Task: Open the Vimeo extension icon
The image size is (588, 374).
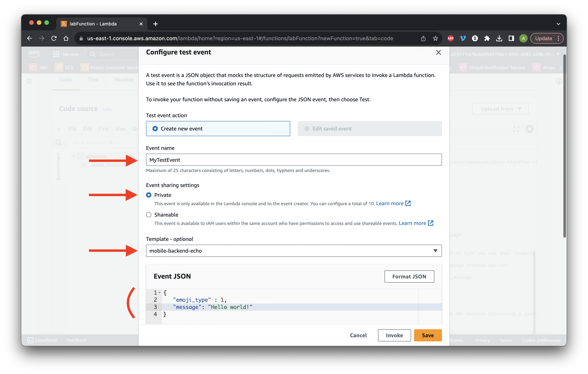Action: 463,38
